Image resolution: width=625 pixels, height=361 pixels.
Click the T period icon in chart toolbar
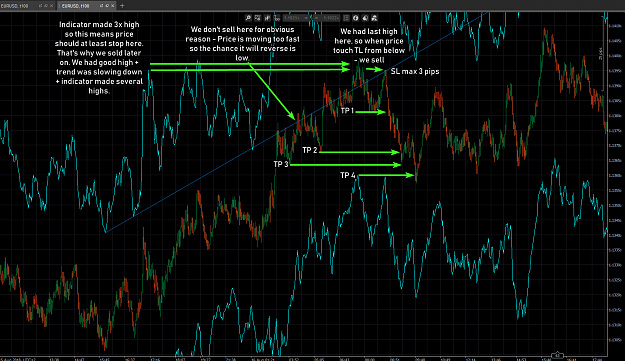[x=277, y=18]
